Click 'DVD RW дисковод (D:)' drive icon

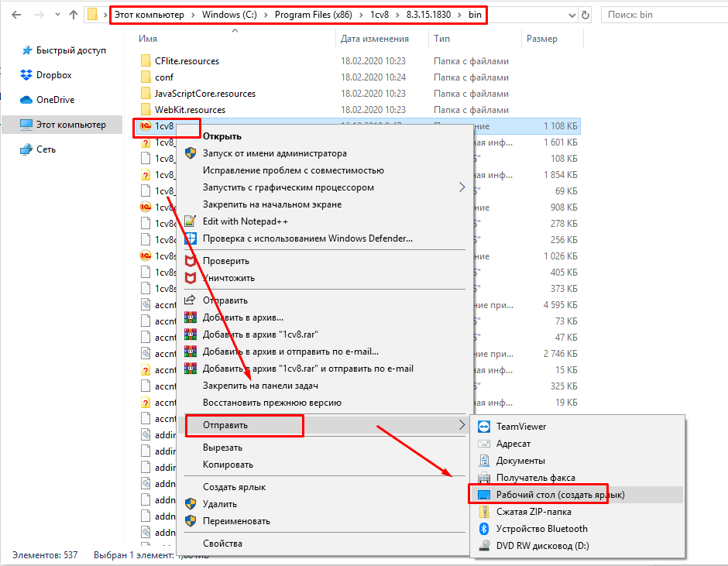point(484,546)
